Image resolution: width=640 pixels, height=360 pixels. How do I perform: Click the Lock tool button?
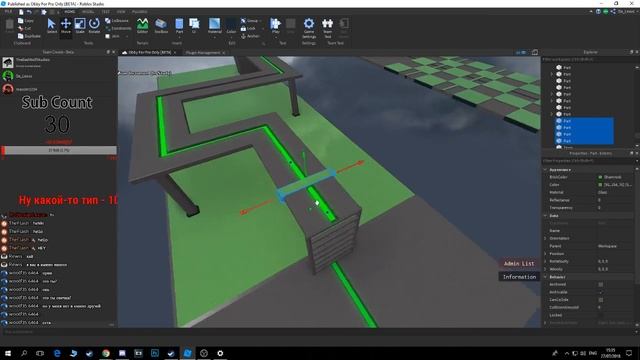[248, 28]
